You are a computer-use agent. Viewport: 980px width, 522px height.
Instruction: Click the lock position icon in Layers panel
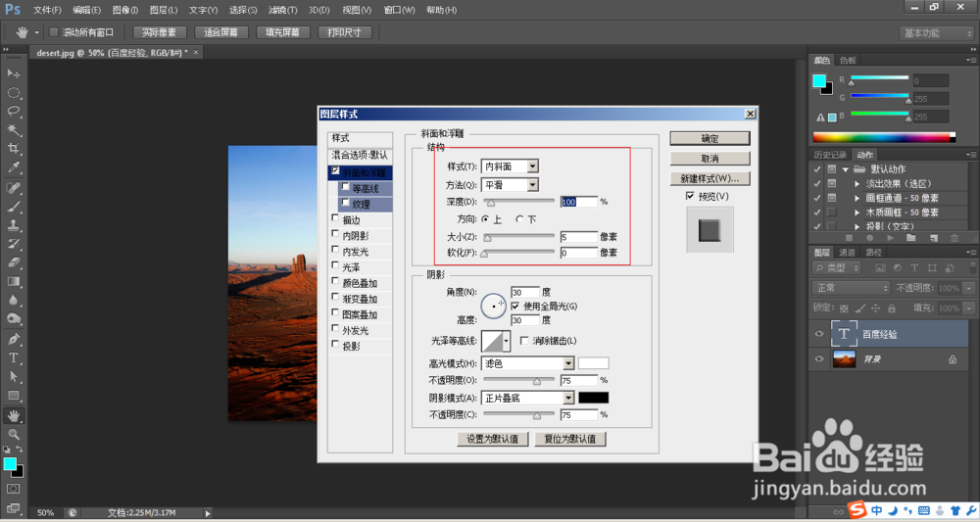(x=875, y=308)
